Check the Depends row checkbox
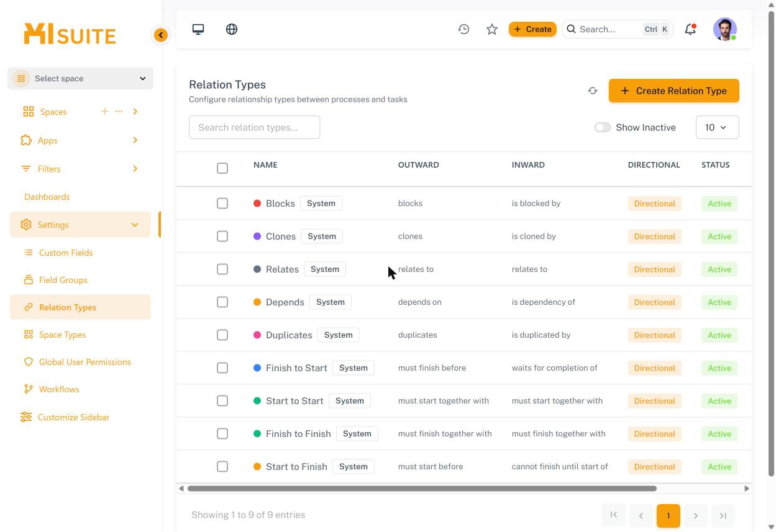 point(222,302)
